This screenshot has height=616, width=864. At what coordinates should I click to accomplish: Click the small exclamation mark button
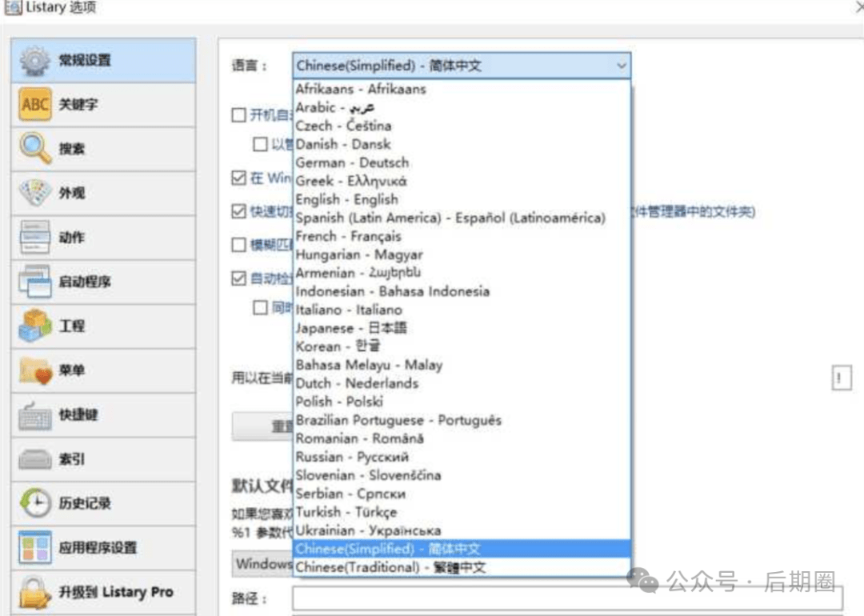pyautogui.click(x=841, y=378)
